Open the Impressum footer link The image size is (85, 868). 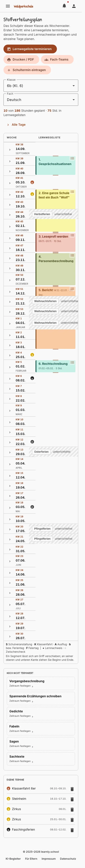coord(49,859)
